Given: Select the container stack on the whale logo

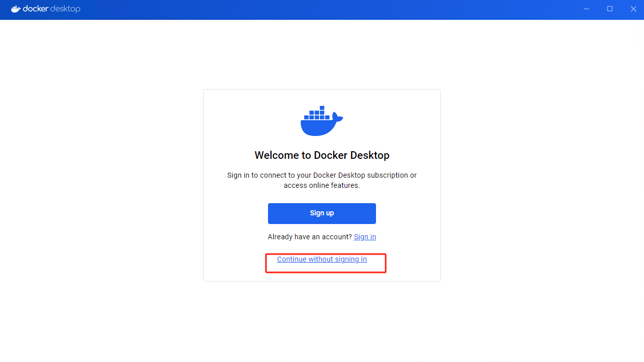Looking at the screenshot, I should click(x=317, y=113).
